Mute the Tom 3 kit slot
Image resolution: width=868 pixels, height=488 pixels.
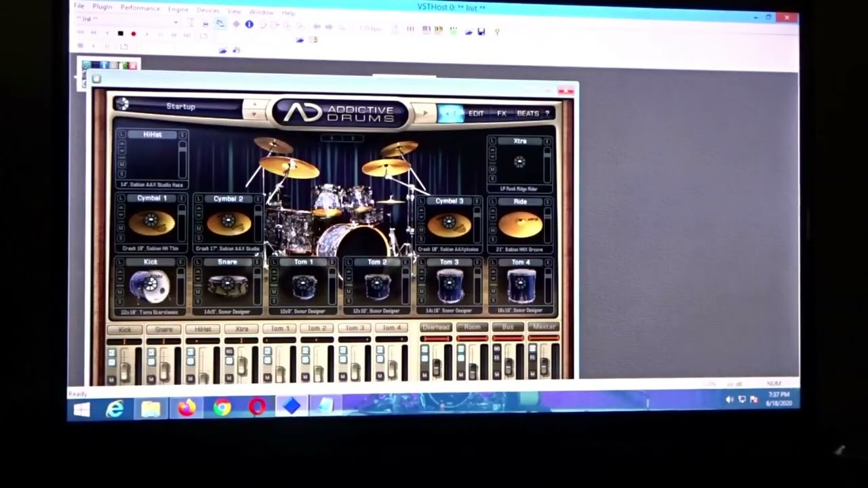coord(422,292)
